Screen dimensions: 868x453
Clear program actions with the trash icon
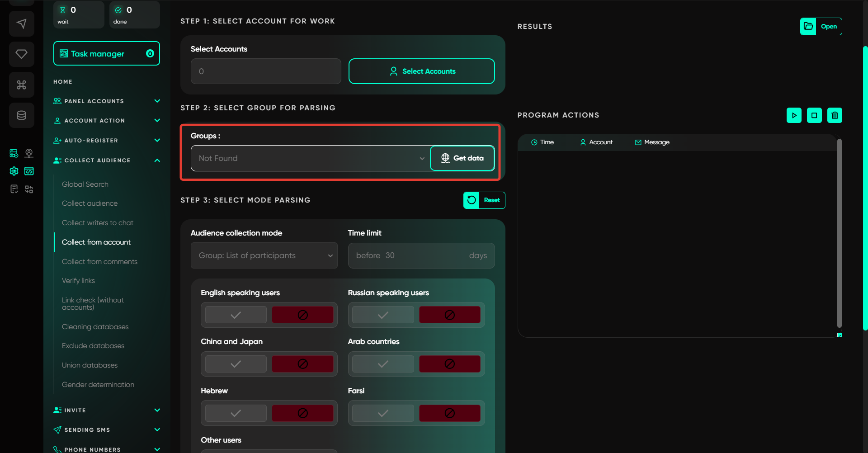tap(835, 115)
